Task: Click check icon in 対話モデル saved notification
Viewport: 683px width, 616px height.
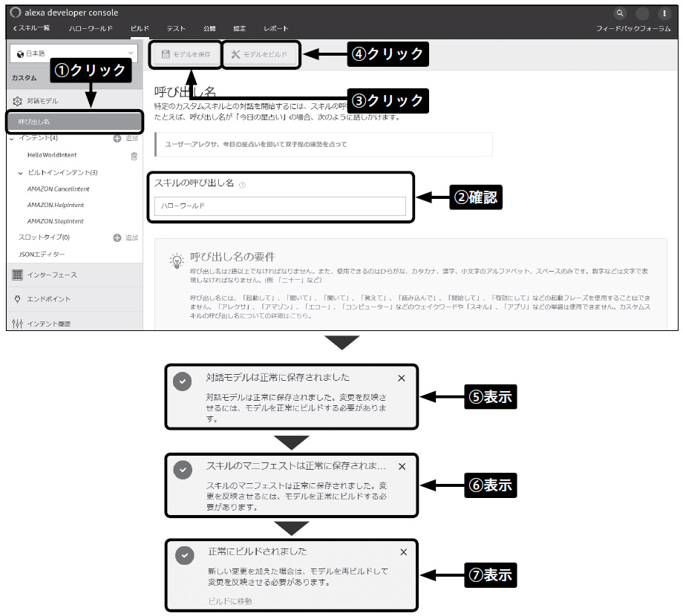Action: 182,381
